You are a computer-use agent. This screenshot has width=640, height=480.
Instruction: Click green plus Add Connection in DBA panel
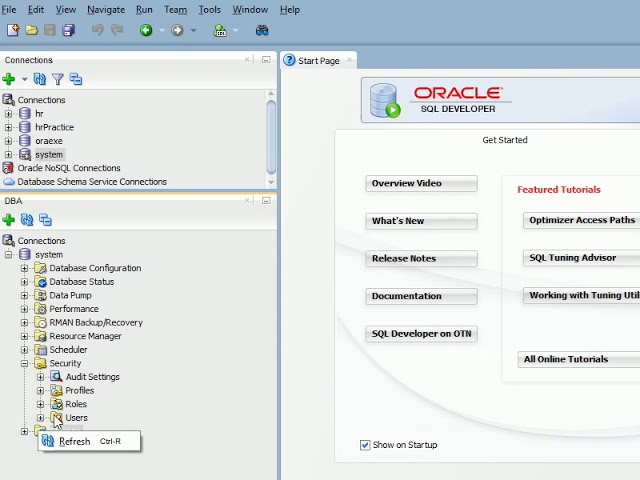pos(9,220)
